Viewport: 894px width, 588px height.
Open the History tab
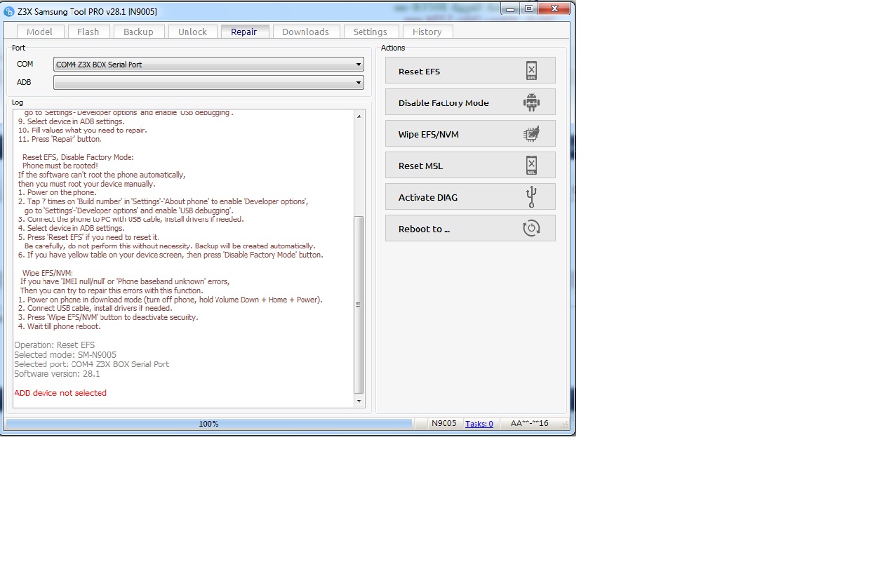427,32
